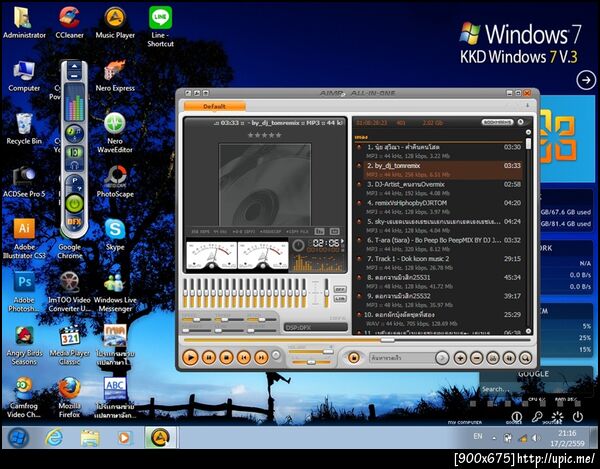Image resolution: width=600 pixels, height=469 pixels.
Task: Select track '3. DJ-Artist' in the playlist
Action: (x=439, y=188)
